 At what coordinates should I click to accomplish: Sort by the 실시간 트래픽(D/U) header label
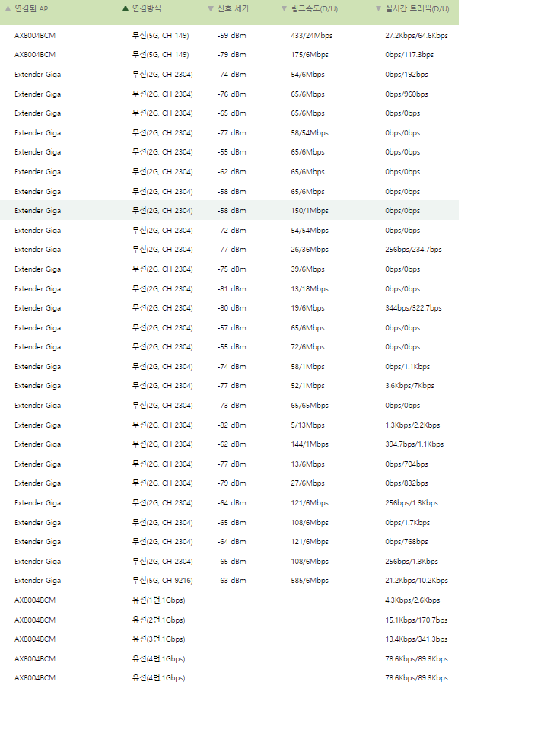pyautogui.click(x=417, y=8)
